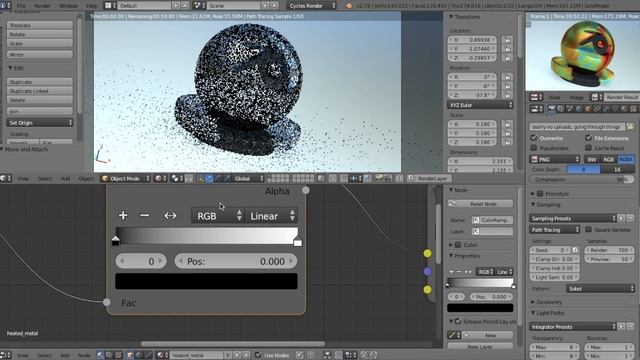640x360 pixels.
Task: Open the Linear interpolation dropdown on ColorRamp node
Action: pyautogui.click(x=271, y=216)
